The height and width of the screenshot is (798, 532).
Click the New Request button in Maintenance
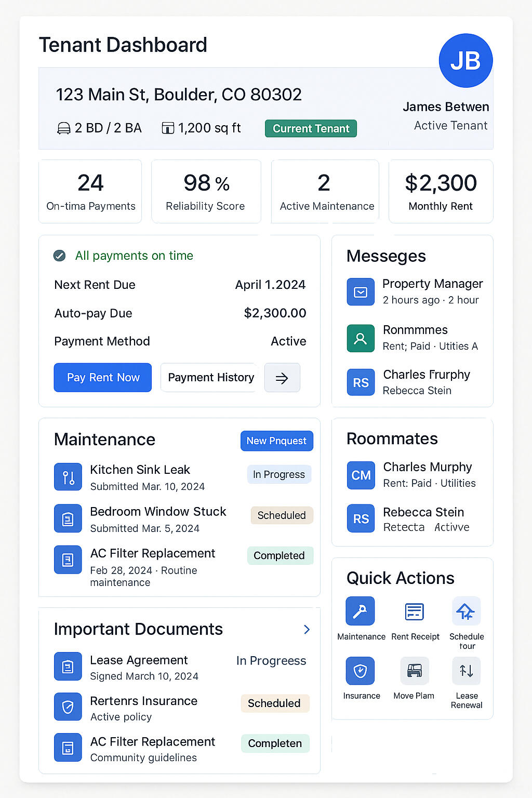point(276,441)
